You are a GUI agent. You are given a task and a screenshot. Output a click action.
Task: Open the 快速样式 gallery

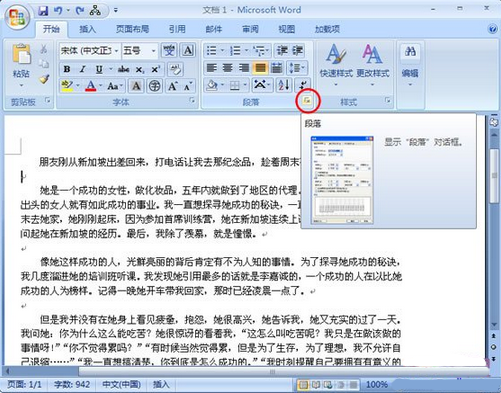point(336,65)
